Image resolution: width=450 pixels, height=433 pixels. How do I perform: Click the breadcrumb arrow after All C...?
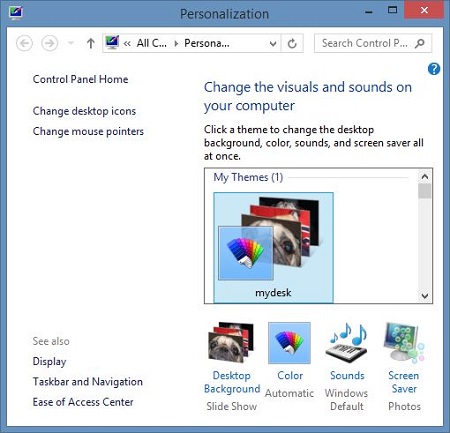click(176, 43)
